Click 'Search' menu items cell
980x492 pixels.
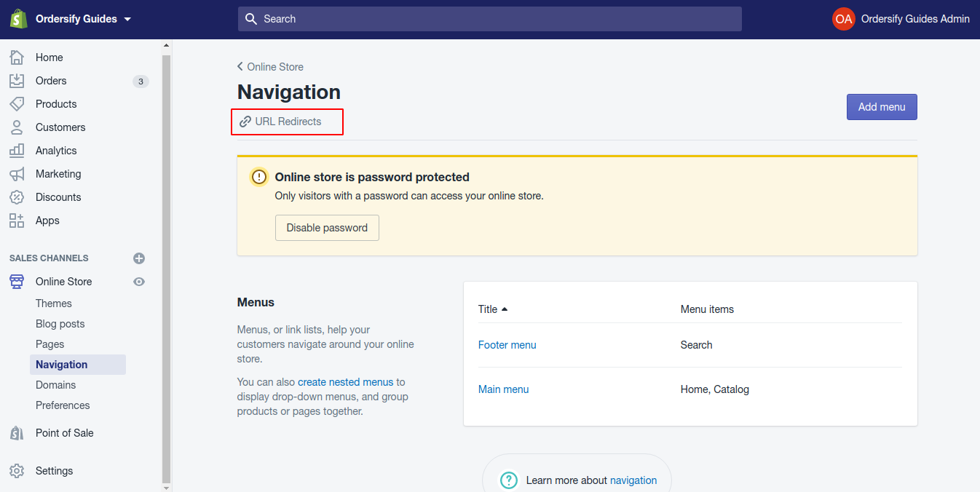click(696, 345)
